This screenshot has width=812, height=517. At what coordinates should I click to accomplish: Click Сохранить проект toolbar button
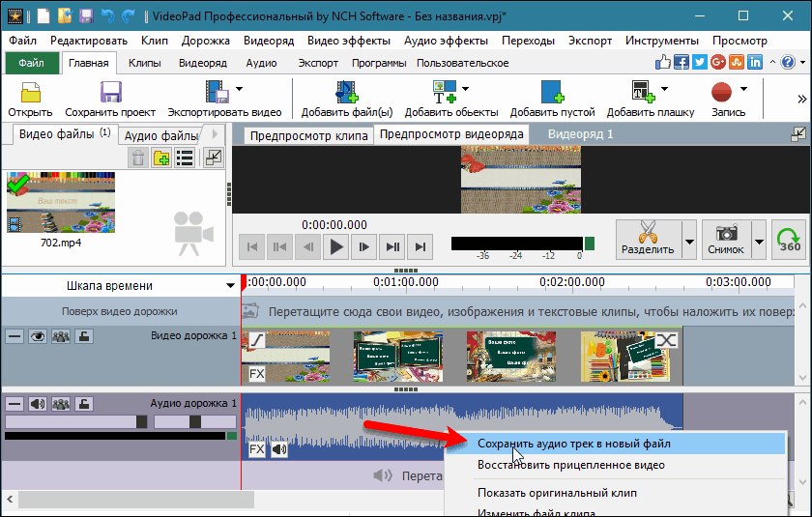pyautogui.click(x=110, y=99)
